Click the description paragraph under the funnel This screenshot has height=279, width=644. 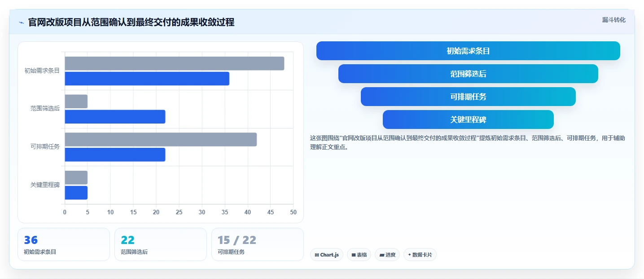467,142
